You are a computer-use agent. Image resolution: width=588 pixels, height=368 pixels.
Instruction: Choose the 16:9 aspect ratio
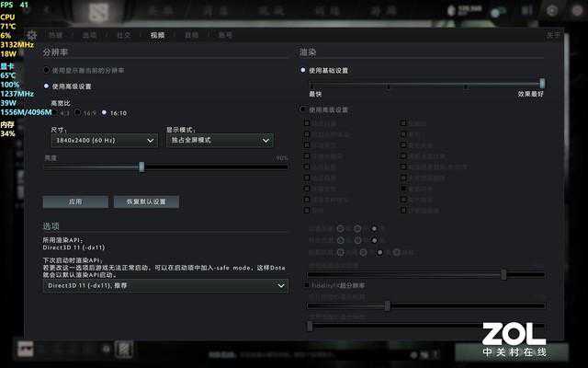click(x=79, y=112)
